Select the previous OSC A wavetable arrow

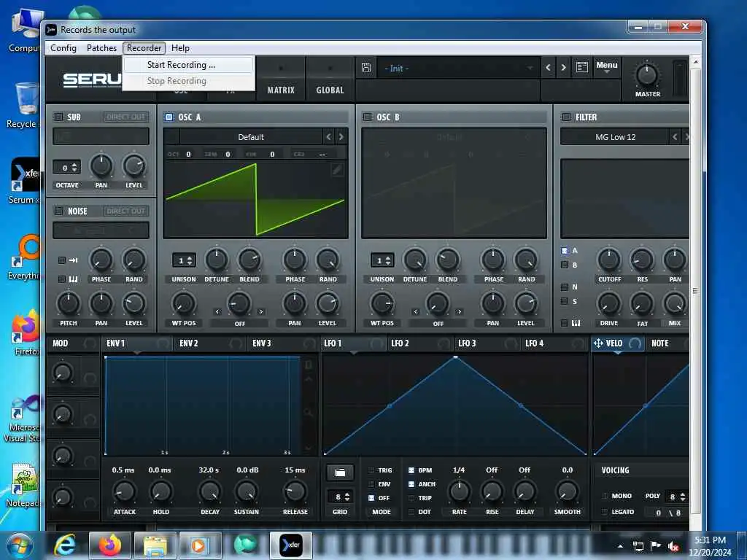point(329,137)
